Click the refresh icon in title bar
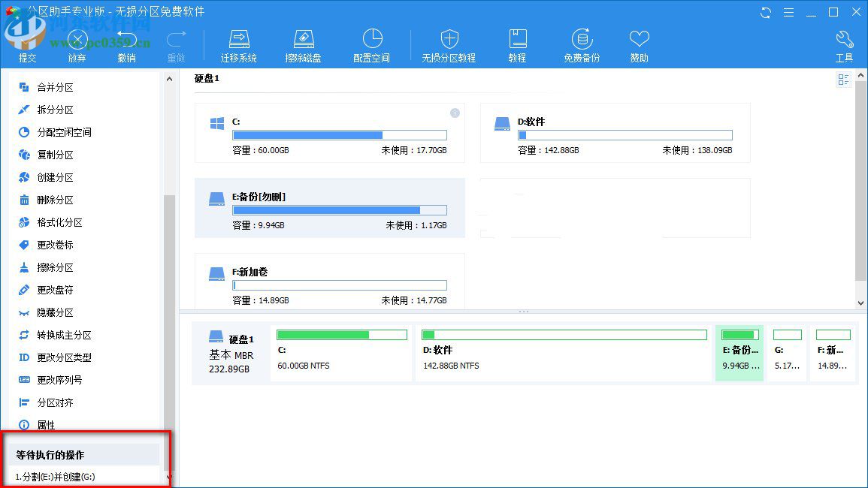The image size is (868, 488). [x=766, y=12]
